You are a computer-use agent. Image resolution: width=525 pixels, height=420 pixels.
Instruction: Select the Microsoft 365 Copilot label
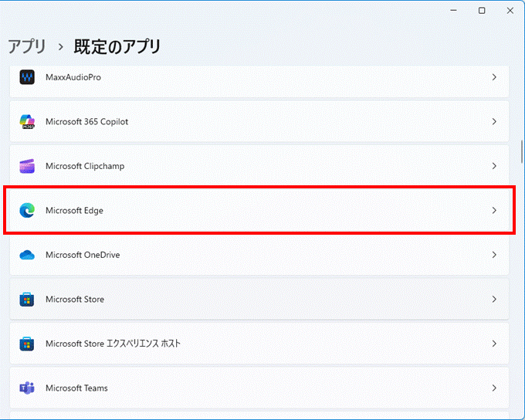86,121
